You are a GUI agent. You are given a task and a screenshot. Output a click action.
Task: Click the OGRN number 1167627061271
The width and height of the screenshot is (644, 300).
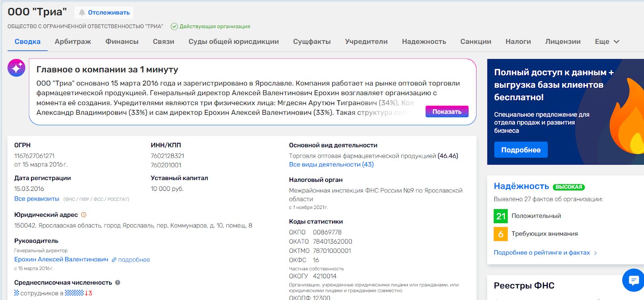pos(34,156)
